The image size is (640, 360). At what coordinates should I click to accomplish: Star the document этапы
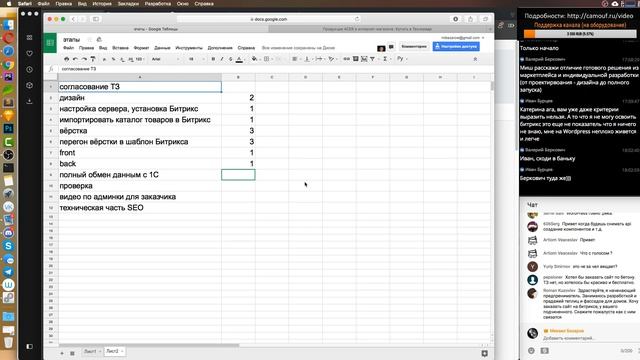click(x=89, y=40)
